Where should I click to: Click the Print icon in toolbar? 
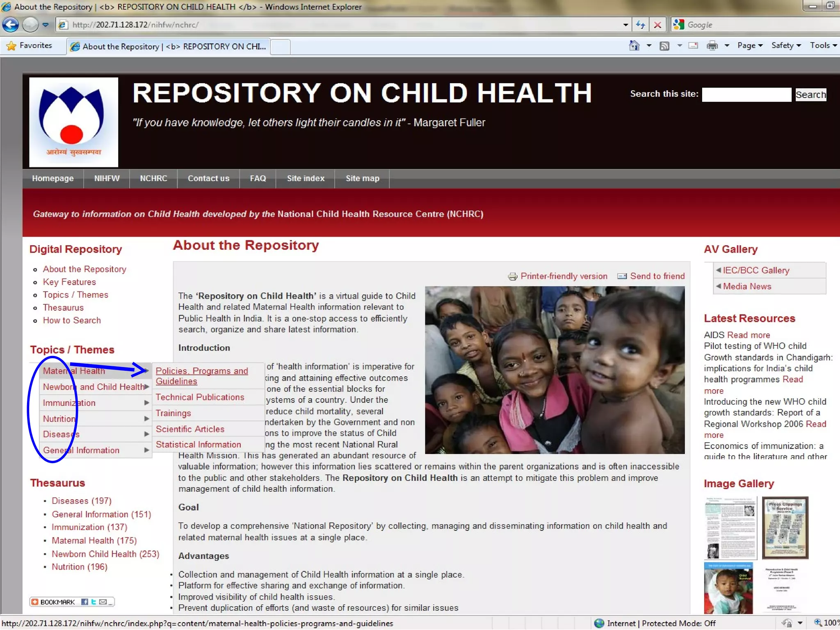[712, 46]
